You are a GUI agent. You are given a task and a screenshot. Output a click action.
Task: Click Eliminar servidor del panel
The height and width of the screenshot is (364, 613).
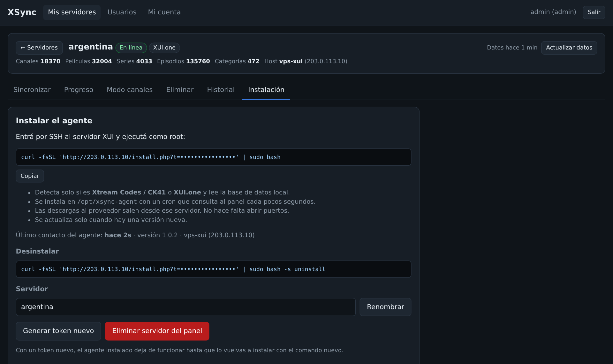[x=157, y=331]
